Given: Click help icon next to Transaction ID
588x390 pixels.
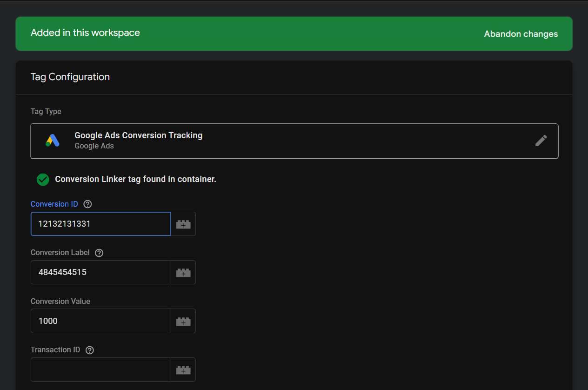Looking at the screenshot, I should coord(90,350).
